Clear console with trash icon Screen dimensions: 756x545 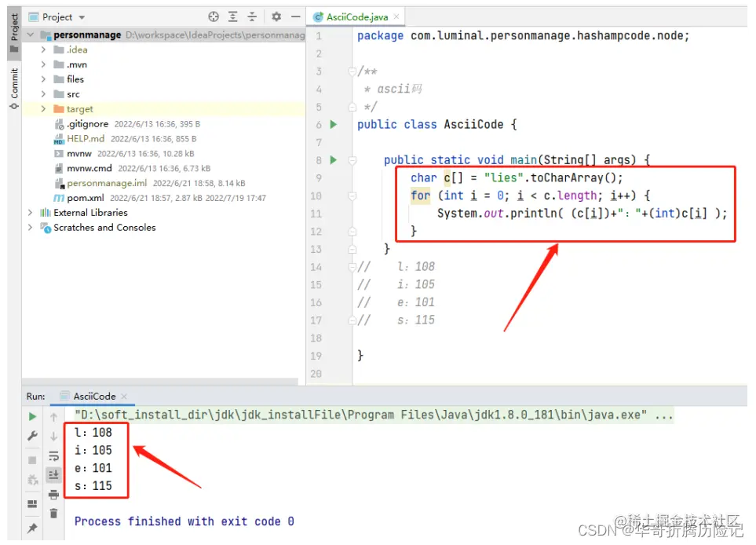click(53, 514)
